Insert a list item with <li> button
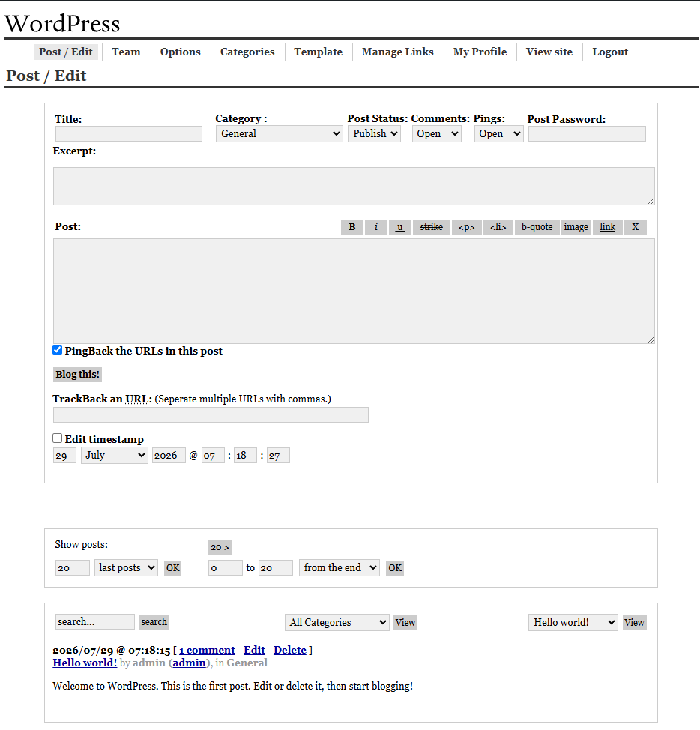 pos(498,227)
